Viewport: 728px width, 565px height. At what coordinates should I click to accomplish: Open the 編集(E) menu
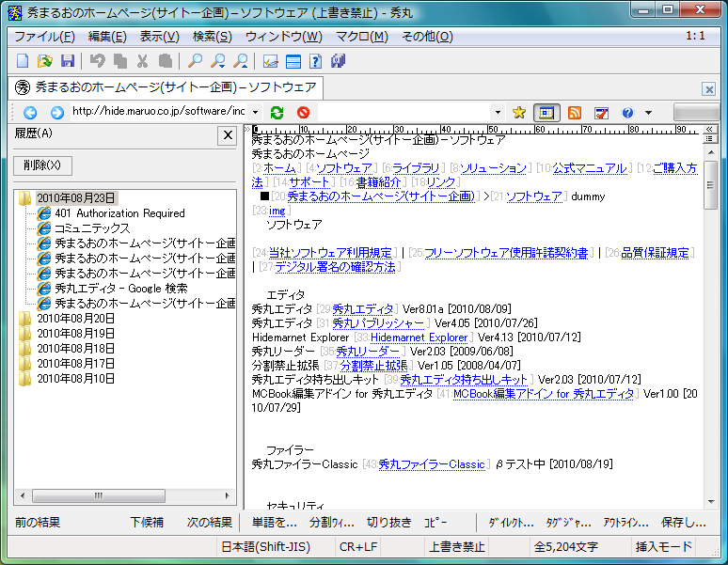click(107, 36)
